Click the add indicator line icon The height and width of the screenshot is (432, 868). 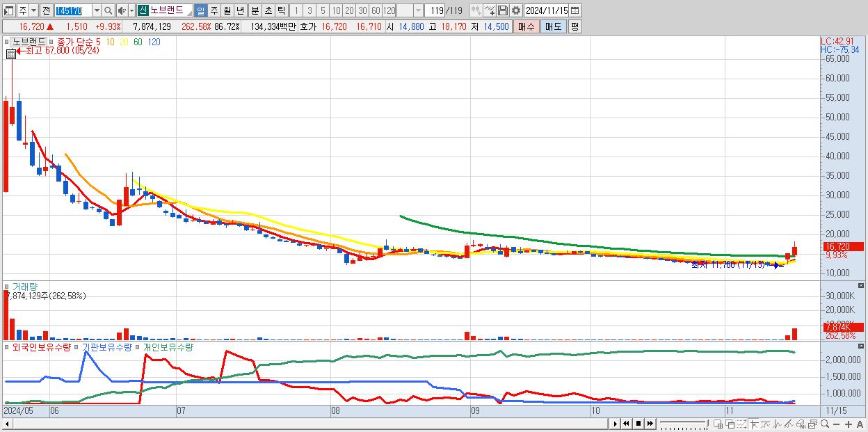(489, 10)
